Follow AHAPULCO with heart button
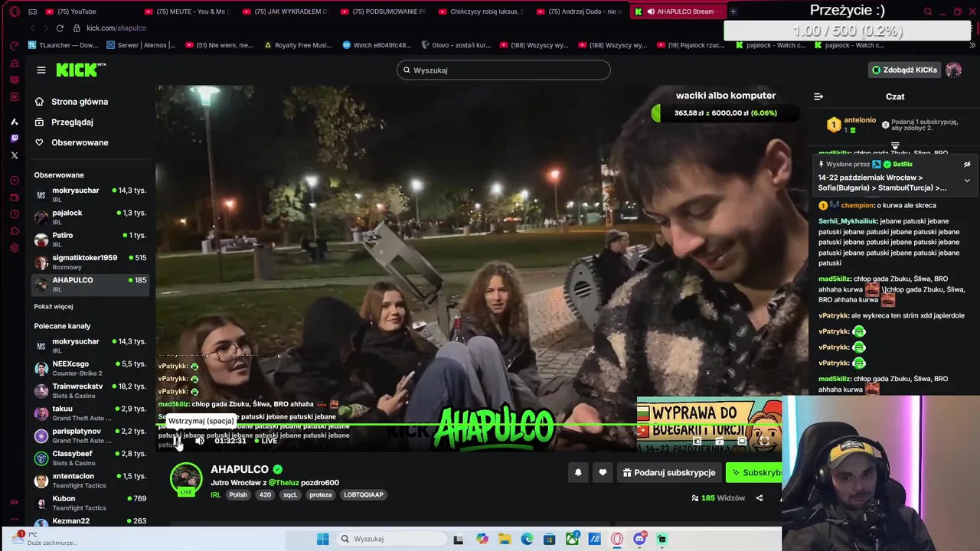Image resolution: width=980 pixels, height=551 pixels. coord(603,473)
